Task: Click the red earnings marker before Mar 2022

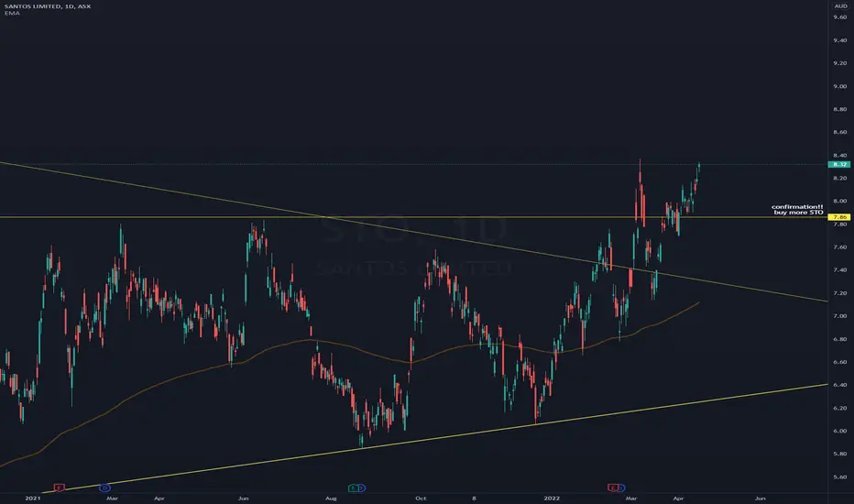Action: pos(613,488)
